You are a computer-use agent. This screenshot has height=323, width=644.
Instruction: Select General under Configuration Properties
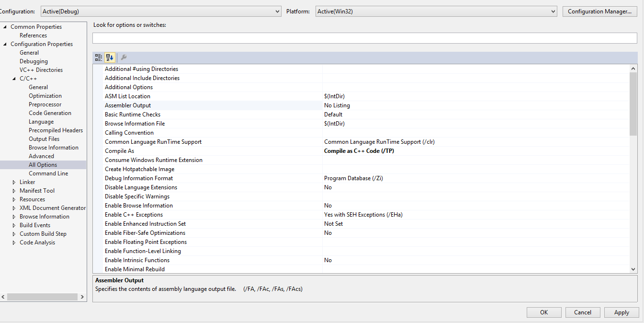[29, 53]
